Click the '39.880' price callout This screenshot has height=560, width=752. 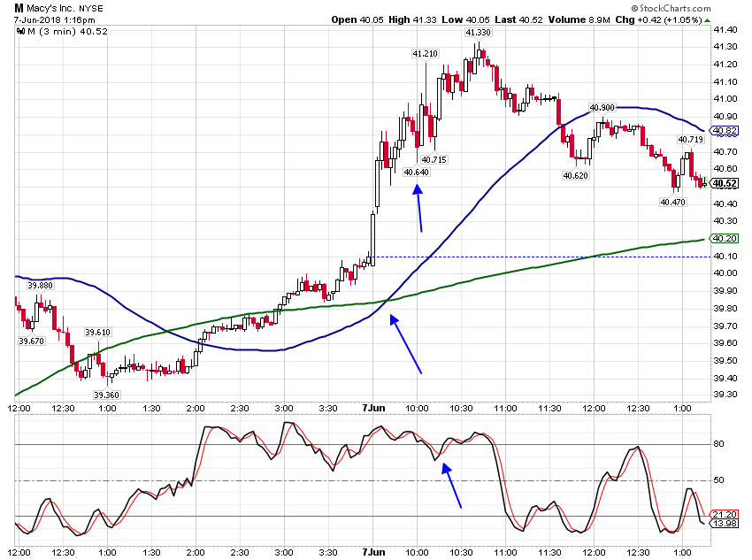(41, 286)
